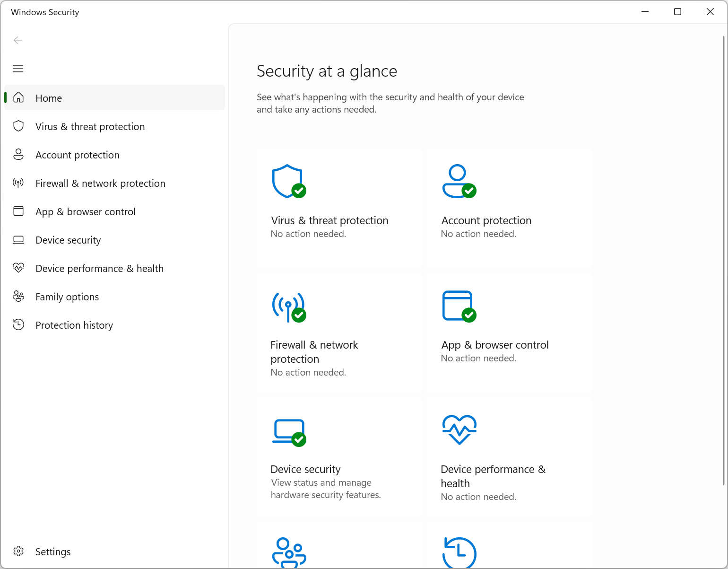Click the antenna icon in sidebar
The width and height of the screenshot is (728, 569).
click(x=18, y=183)
